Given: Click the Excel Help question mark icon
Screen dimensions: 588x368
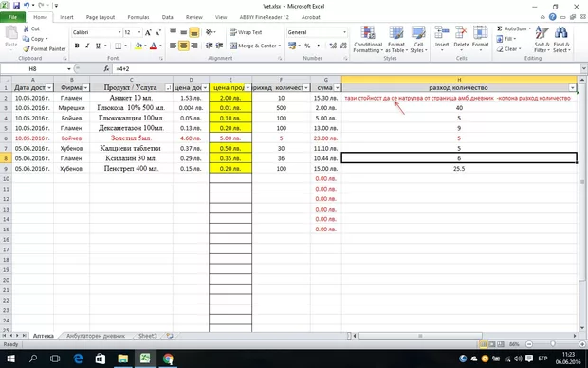Looking at the screenshot, I should pos(552,17).
